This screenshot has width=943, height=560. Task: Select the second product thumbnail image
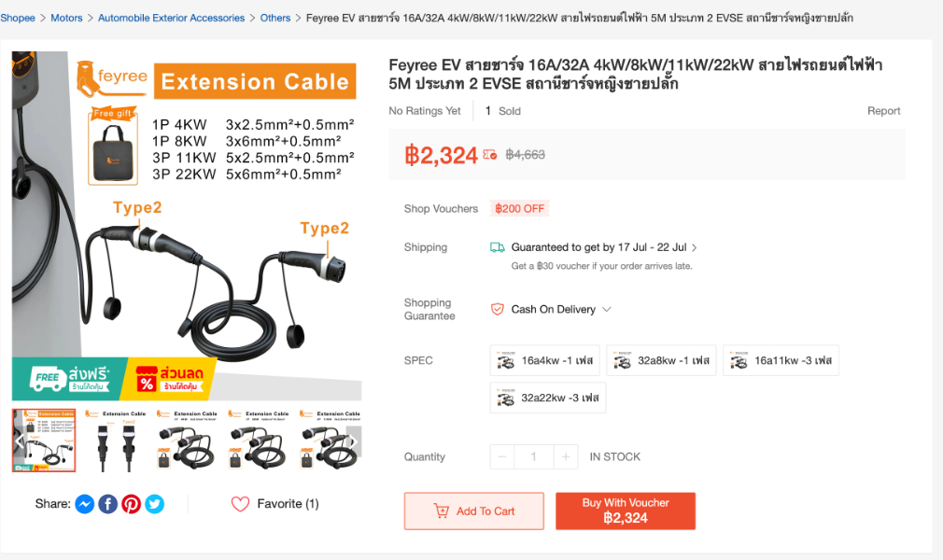(x=116, y=441)
